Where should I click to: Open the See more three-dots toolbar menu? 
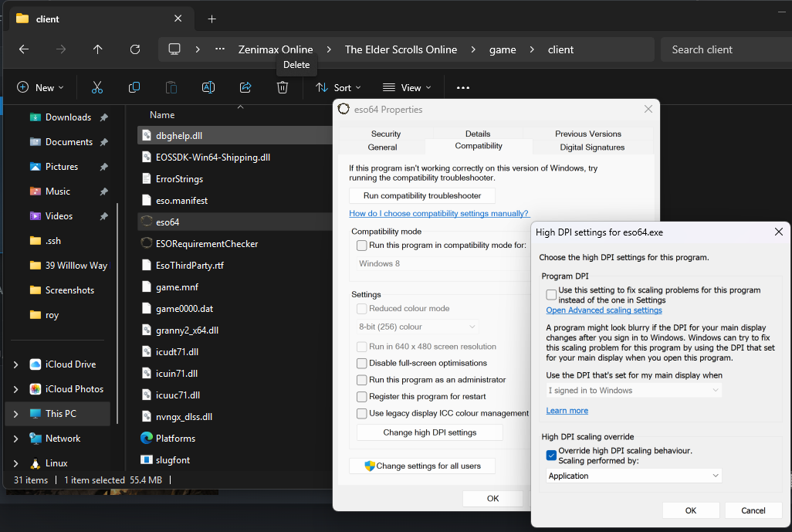point(462,87)
